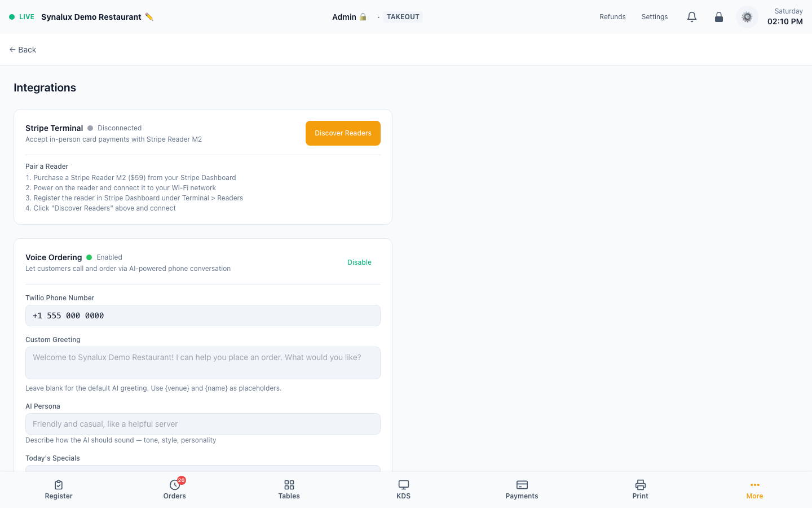The width and height of the screenshot is (812, 508).
Task: Click the Today's Specials field
Action: tap(203, 468)
